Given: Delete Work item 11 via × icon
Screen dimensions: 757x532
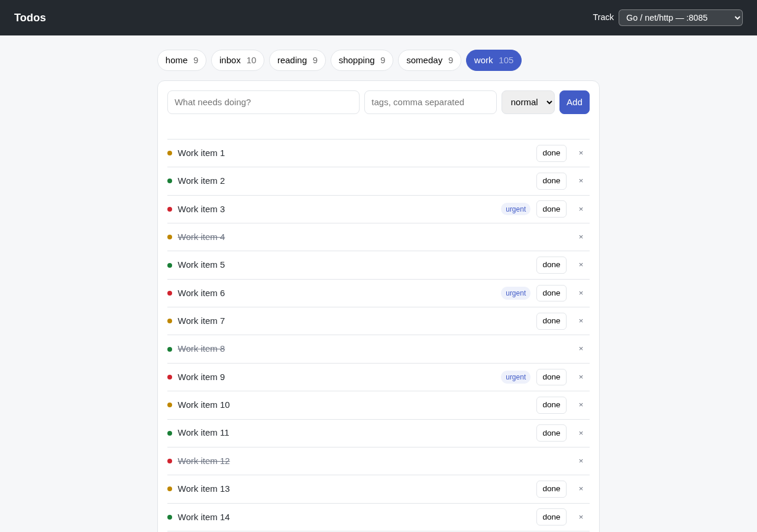Looking at the screenshot, I should tap(581, 433).
